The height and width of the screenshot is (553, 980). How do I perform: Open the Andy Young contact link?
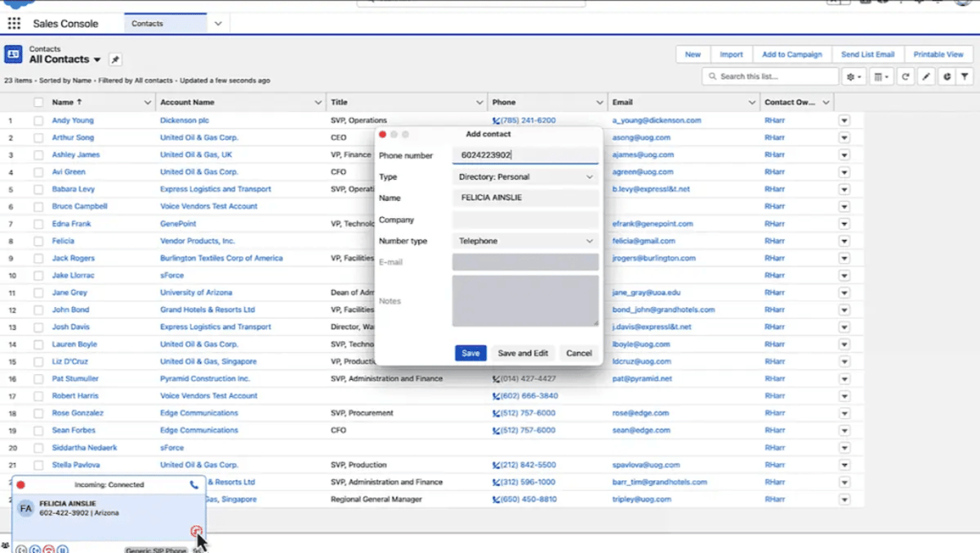73,121
